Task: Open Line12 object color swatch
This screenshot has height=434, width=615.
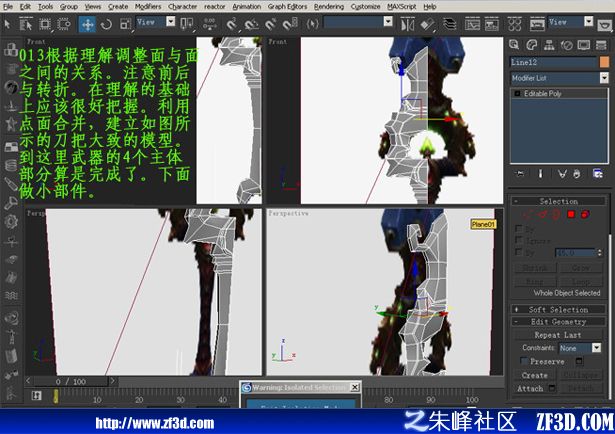Action: tap(604, 62)
